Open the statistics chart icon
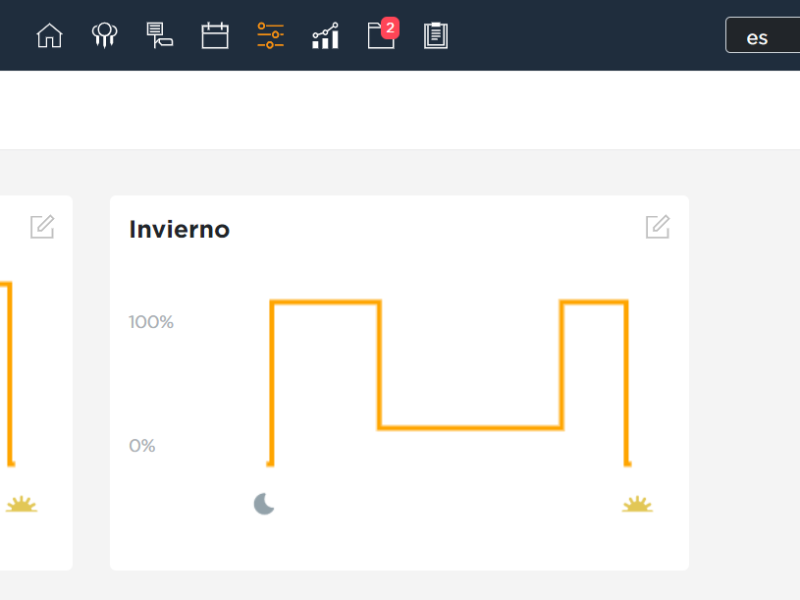 tap(325, 37)
